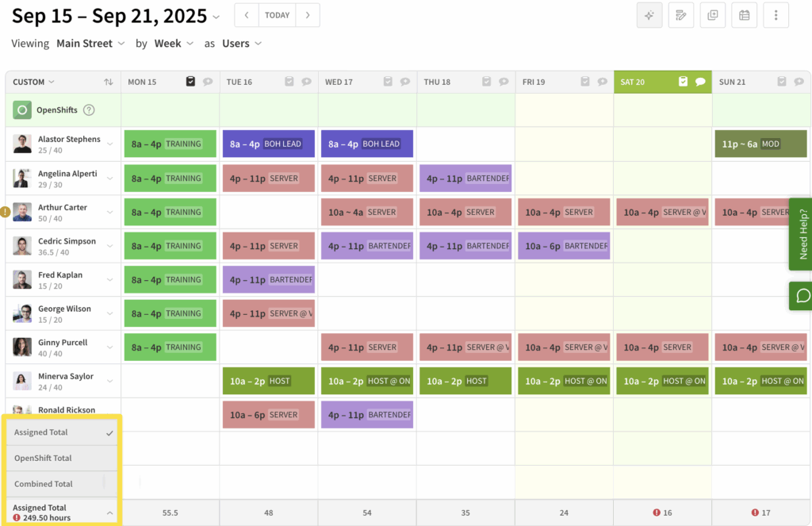
Task: Click the calendar view icon button
Action: click(x=744, y=15)
